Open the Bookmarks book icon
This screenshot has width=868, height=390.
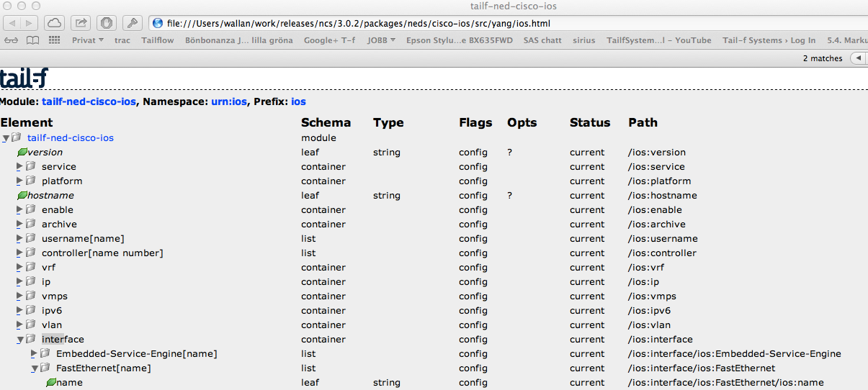pos(32,40)
